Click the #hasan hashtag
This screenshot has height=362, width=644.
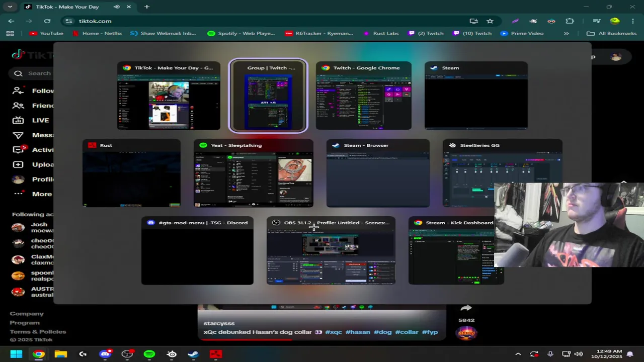click(x=358, y=332)
